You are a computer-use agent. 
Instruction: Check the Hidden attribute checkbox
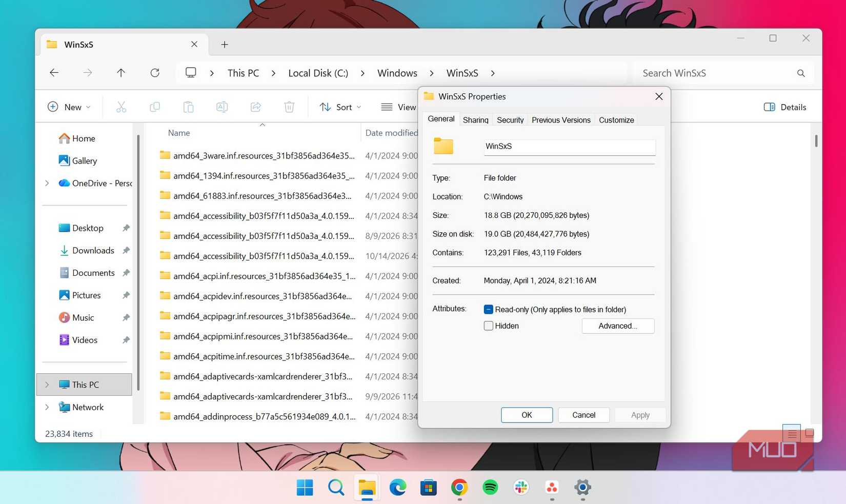[x=488, y=326]
